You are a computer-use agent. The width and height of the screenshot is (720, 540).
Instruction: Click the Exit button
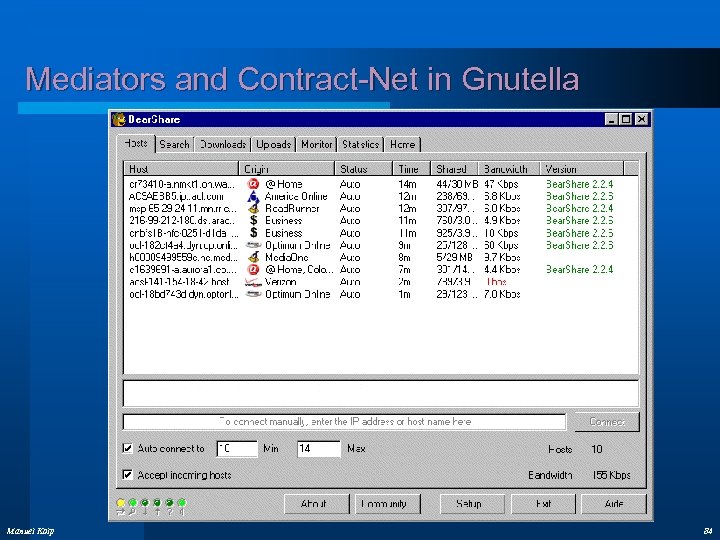click(x=543, y=504)
